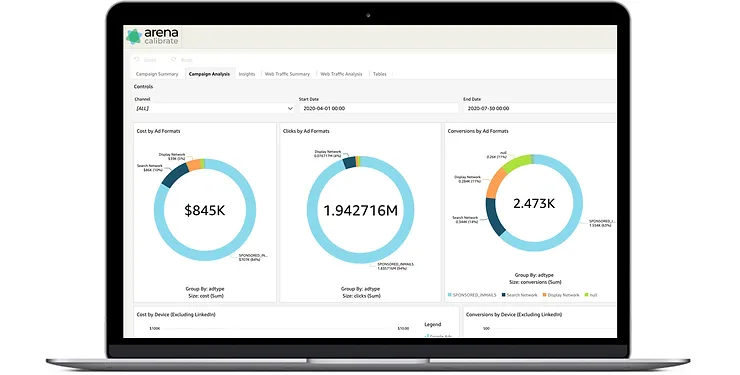This screenshot has height=375, width=740.
Task: Select the dark blue Search Network slice in cost donut
Action: pyautogui.click(x=174, y=175)
